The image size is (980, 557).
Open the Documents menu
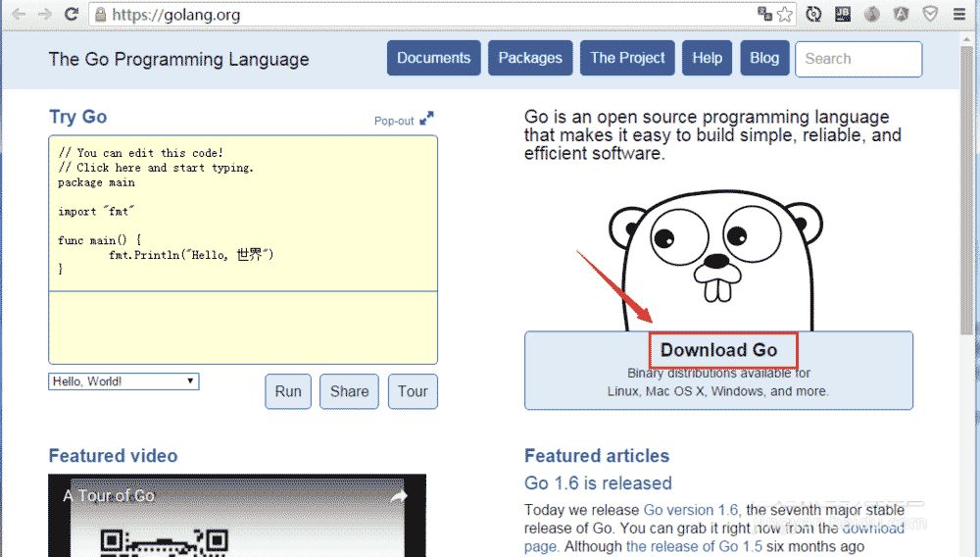pos(434,58)
